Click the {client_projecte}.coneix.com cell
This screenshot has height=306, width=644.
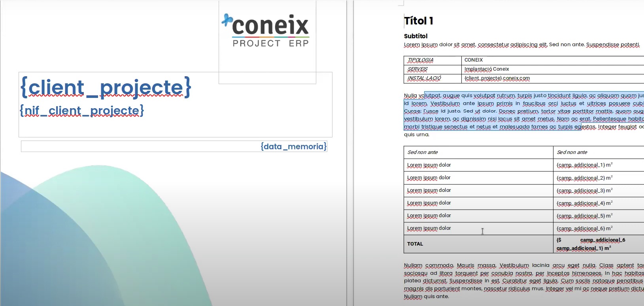(x=553, y=78)
